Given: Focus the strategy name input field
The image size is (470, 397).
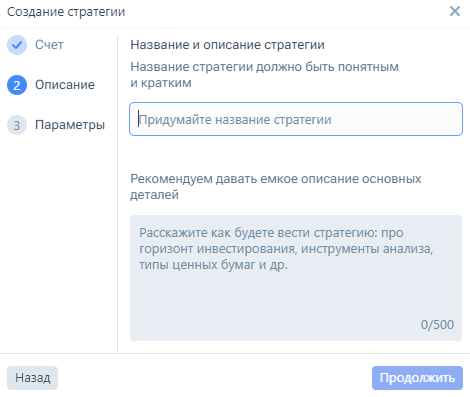Looking at the screenshot, I should click(x=296, y=119).
